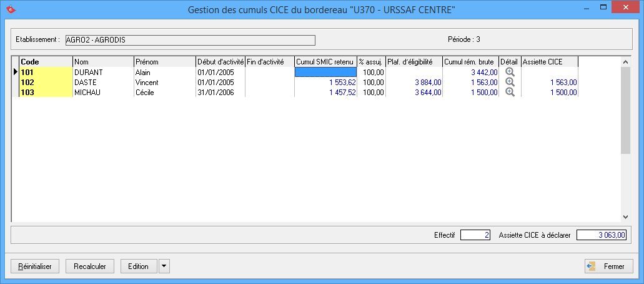Select the empty Cumul SMIC cell for DURANT

325,72
